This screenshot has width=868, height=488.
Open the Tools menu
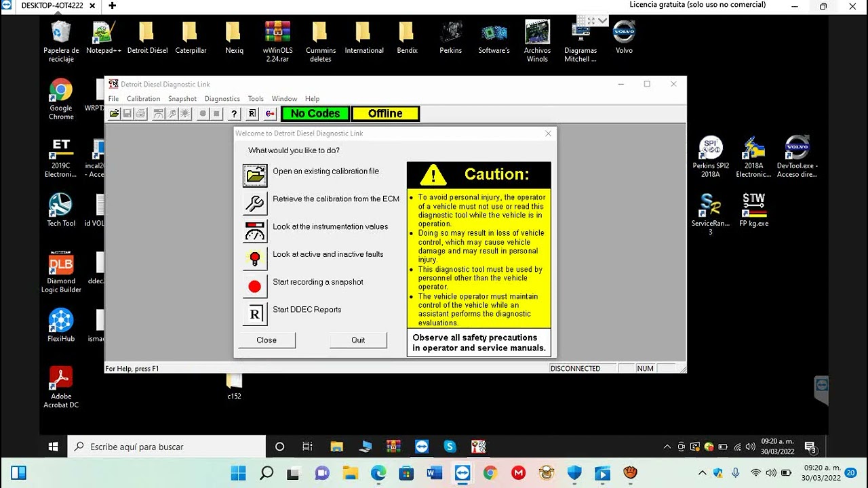tap(256, 99)
